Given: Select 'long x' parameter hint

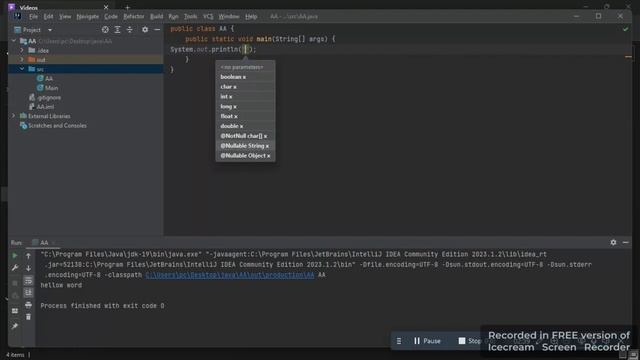Looking at the screenshot, I should pos(245,106).
